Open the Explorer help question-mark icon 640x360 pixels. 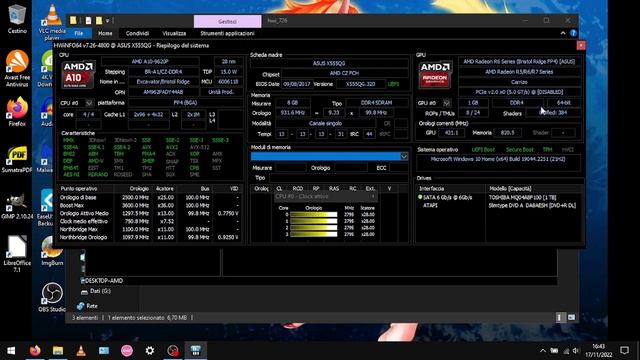[573, 33]
